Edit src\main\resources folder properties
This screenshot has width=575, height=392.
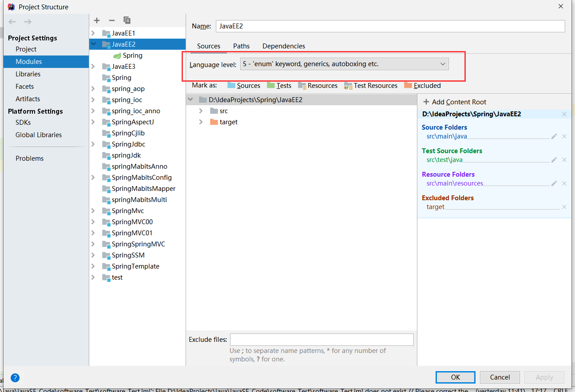coord(554,183)
